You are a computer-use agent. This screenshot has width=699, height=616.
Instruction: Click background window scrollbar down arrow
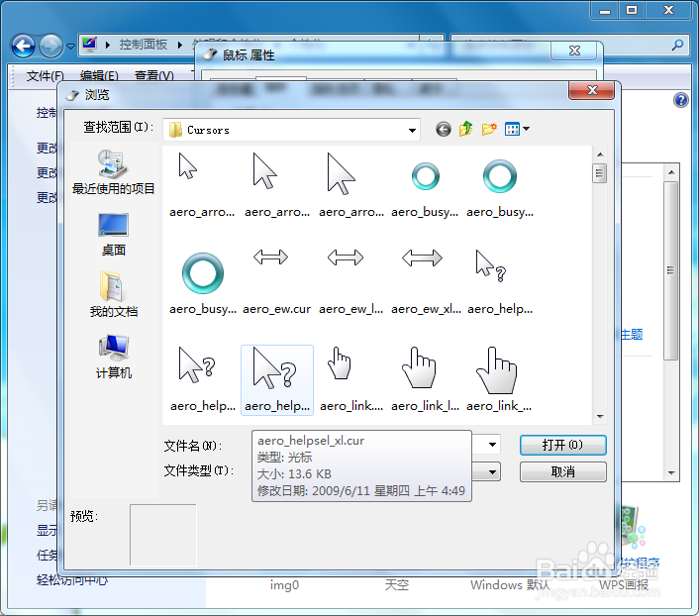coord(671,473)
